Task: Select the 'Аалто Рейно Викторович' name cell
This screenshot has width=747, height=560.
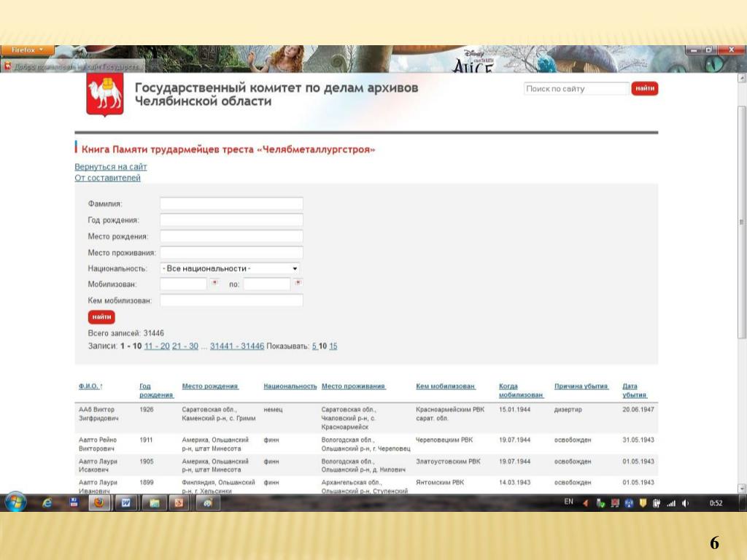Action: click(98, 444)
